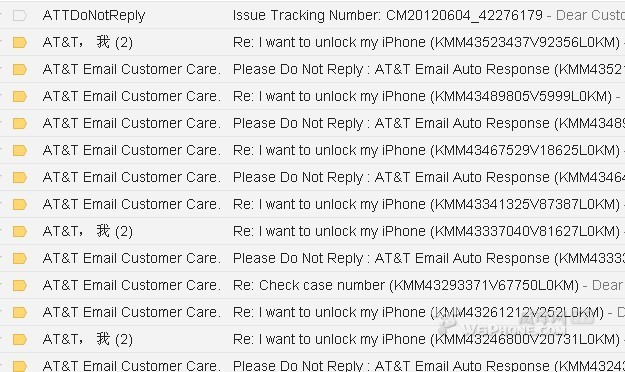
Task: Click yellow marker beside KMM43467529V18625L0KM email
Action: pos(20,150)
